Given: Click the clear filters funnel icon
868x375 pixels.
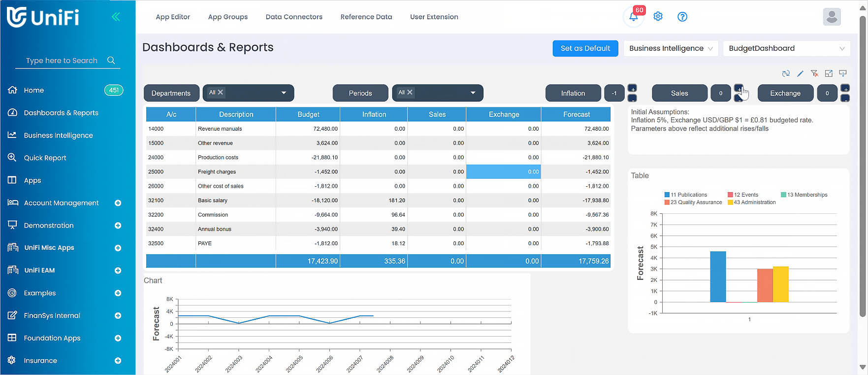Looking at the screenshot, I should tap(814, 73).
